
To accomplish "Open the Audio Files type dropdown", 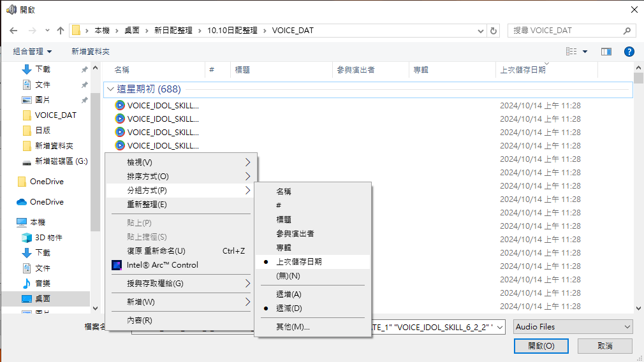I will pos(573,327).
